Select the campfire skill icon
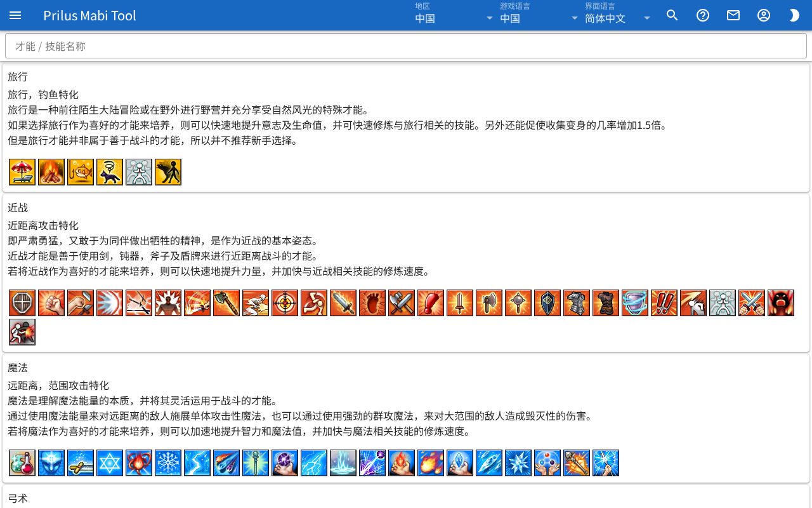This screenshot has width=812, height=508. [51, 172]
